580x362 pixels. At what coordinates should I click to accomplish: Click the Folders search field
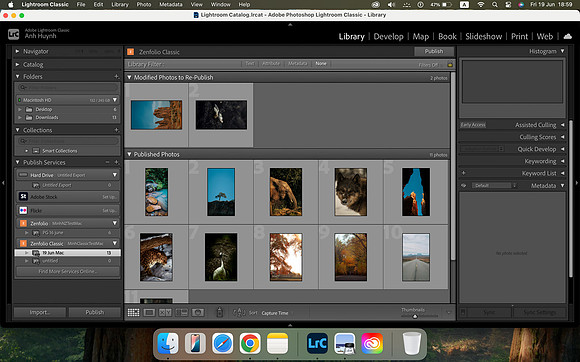click(x=67, y=88)
